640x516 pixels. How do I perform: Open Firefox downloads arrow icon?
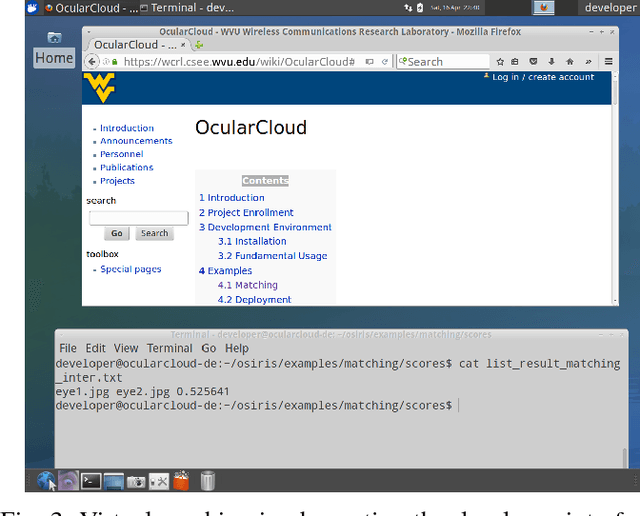(551, 62)
